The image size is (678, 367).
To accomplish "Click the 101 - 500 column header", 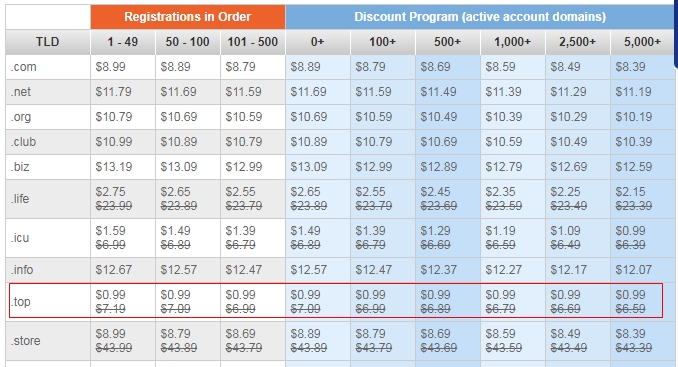I will pos(253,42).
